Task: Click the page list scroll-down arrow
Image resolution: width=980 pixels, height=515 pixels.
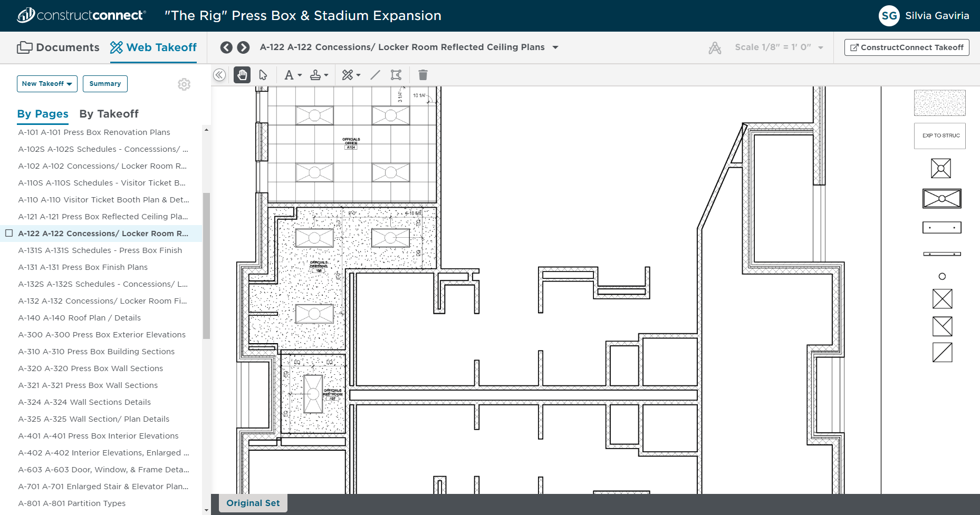Action: click(206, 510)
